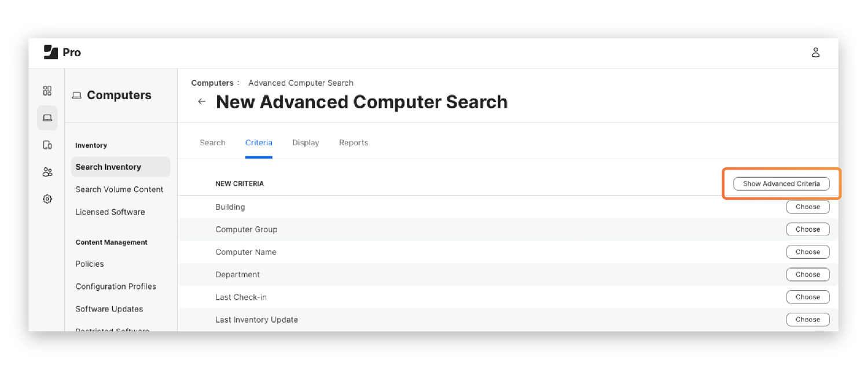The image size is (868, 370).
Task: Open the Dashboard grid icon in sidebar
Action: point(47,91)
